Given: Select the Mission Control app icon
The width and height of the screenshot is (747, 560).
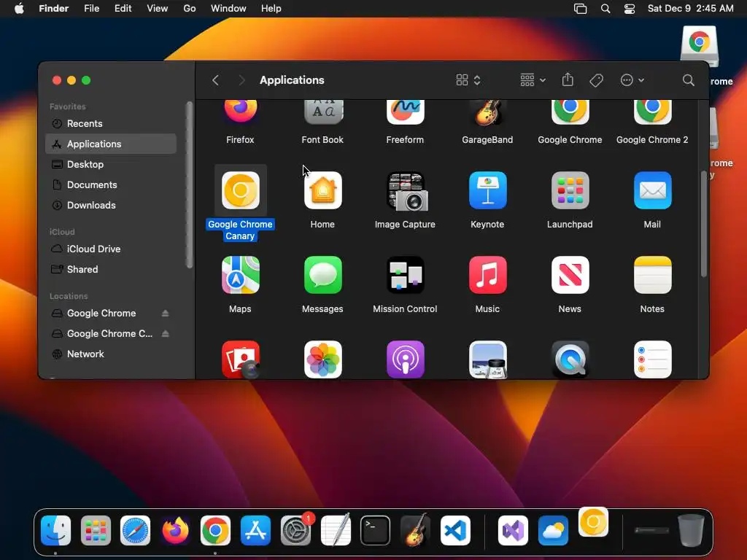Looking at the screenshot, I should point(406,275).
